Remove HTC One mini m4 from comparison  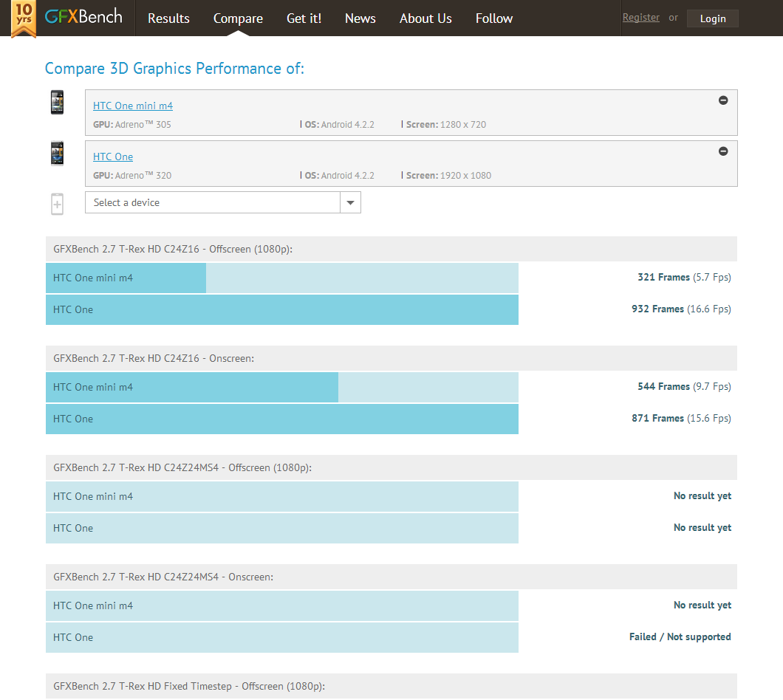(x=723, y=100)
